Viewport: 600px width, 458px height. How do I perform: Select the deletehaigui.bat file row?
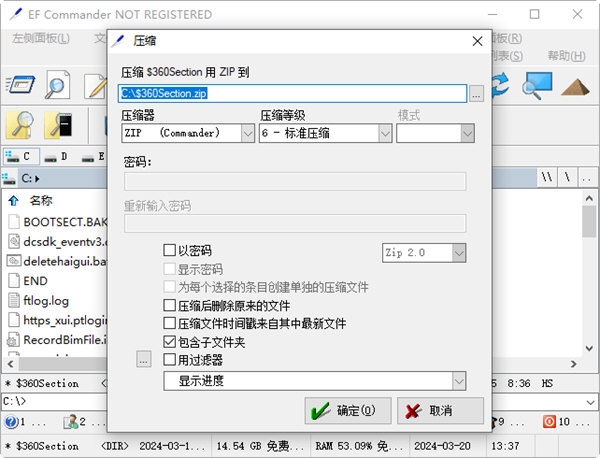57,261
